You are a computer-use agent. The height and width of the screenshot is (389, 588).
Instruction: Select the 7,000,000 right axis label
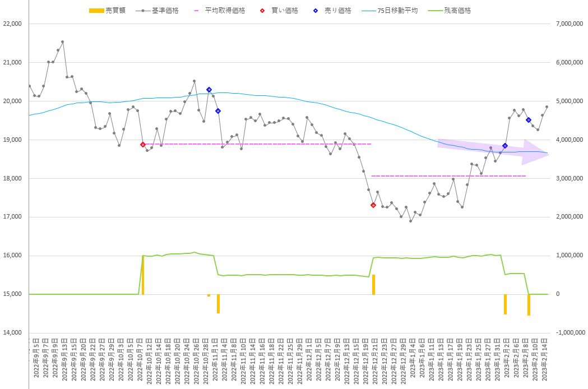[570, 24]
